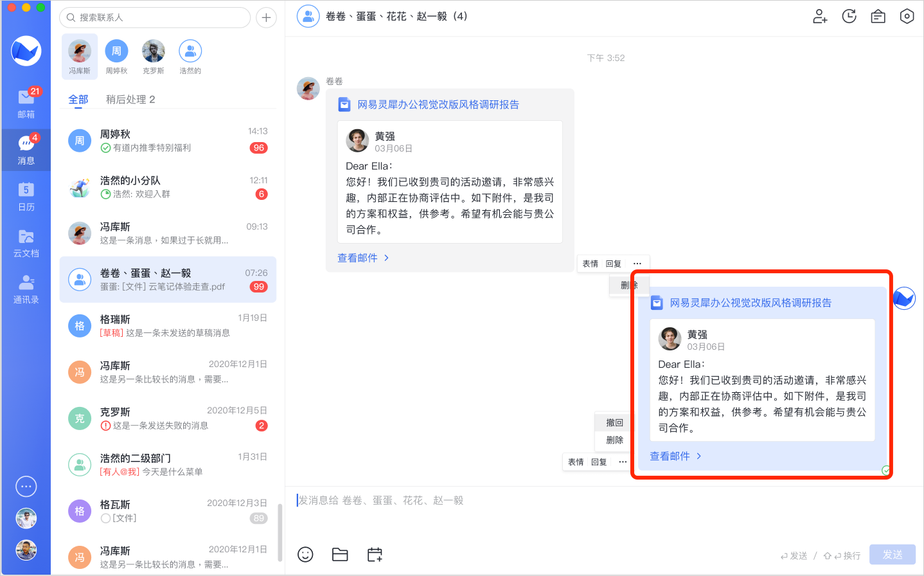Viewport: 924px width, 576px height.
Task: Click the conversation list scrollbar
Action: tap(280, 532)
